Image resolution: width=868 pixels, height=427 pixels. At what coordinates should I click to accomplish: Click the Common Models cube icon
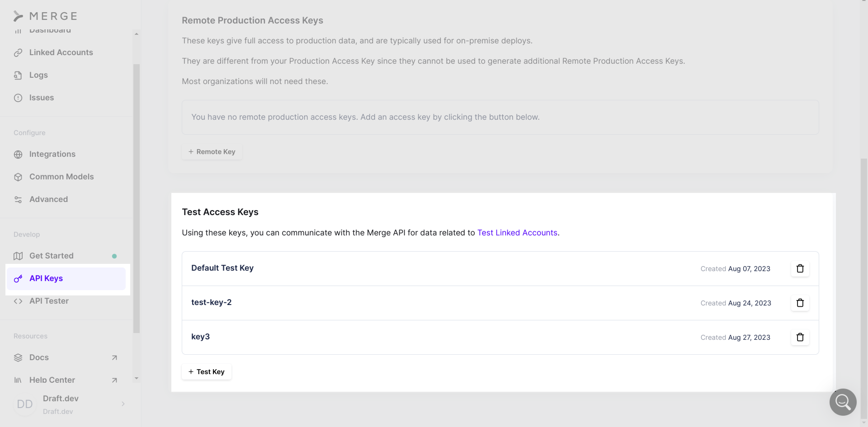pos(18,176)
